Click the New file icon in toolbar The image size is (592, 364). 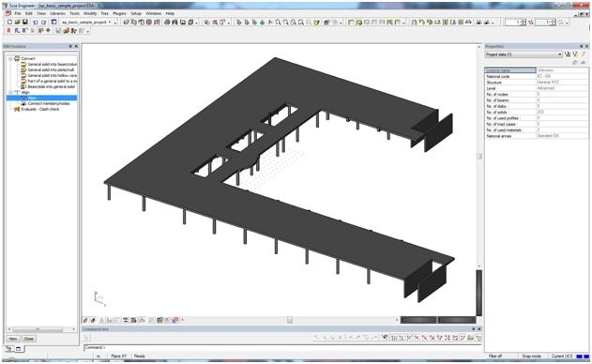click(9, 23)
